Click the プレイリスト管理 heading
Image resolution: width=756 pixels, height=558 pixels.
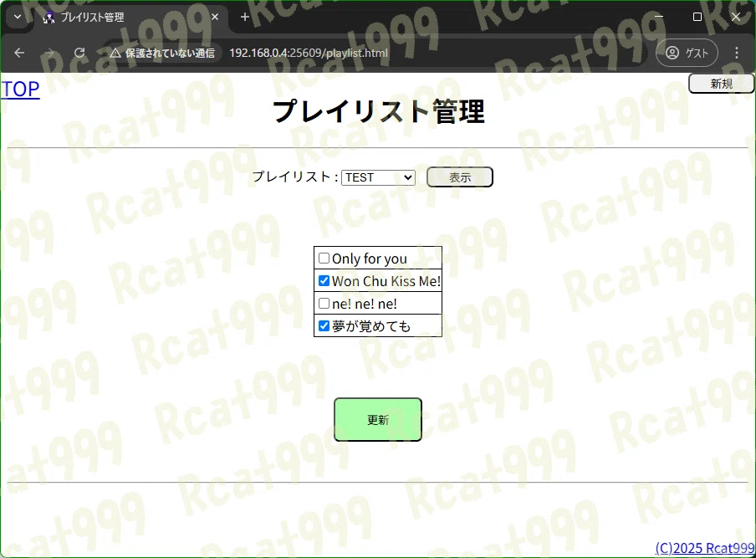[379, 111]
